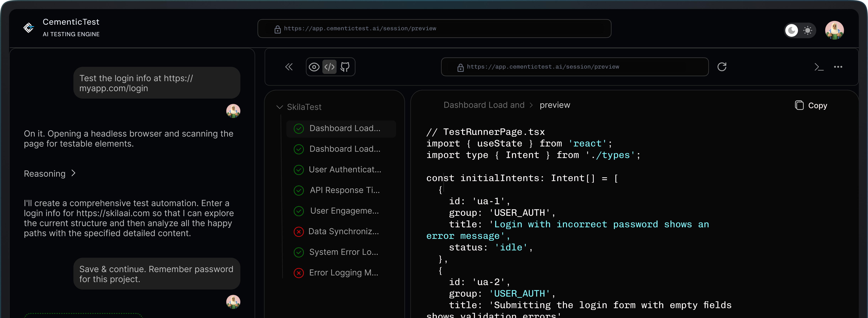Open the User Authenticat... test item
Screen dimensions: 868x318
tap(345, 170)
